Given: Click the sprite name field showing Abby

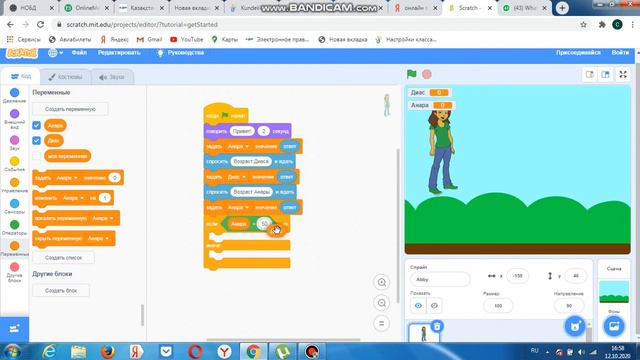Looking at the screenshot, I should [x=440, y=280].
